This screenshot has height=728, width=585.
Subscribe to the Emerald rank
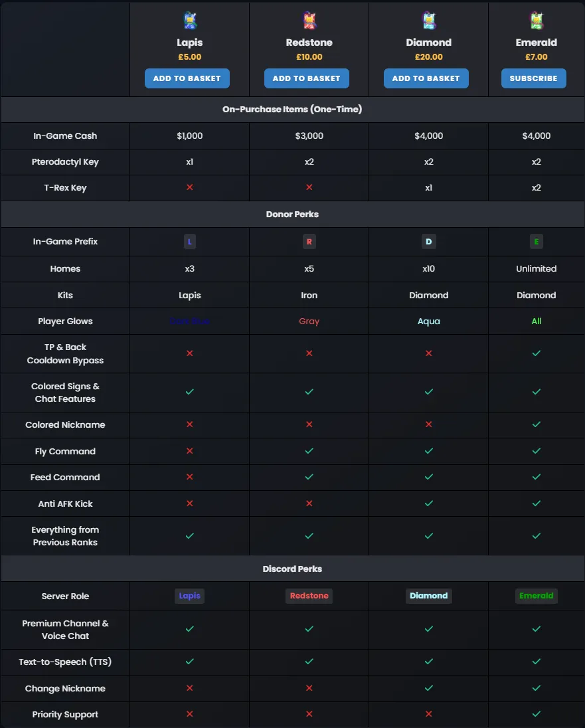533,78
